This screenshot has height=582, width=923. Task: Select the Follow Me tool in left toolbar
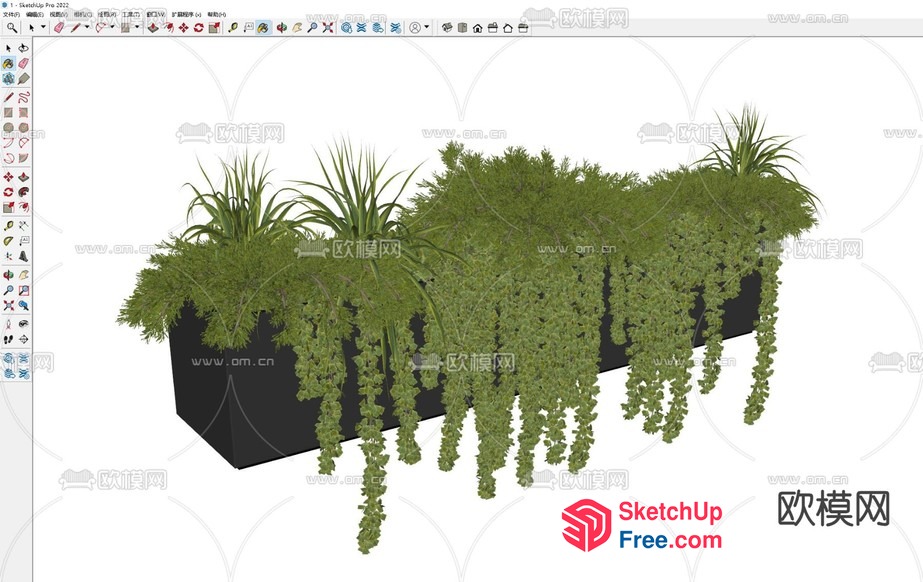click(24, 192)
